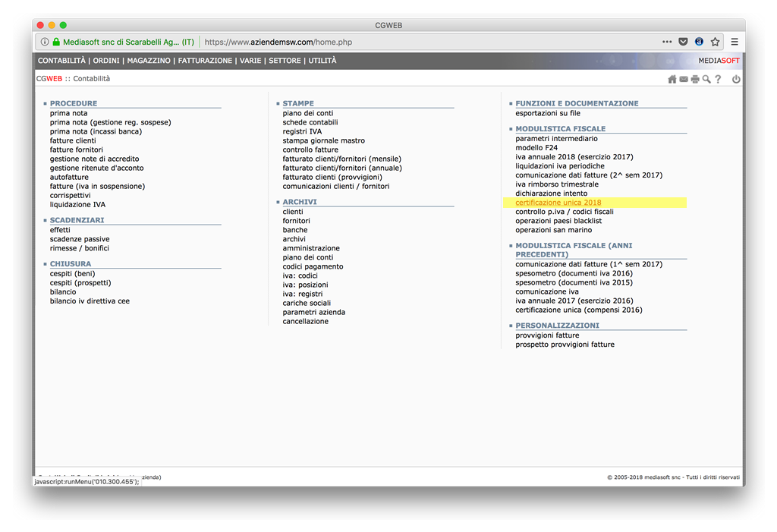Open 'codici pagamento'
Viewport: 777px width, 532px height.
coord(313,266)
